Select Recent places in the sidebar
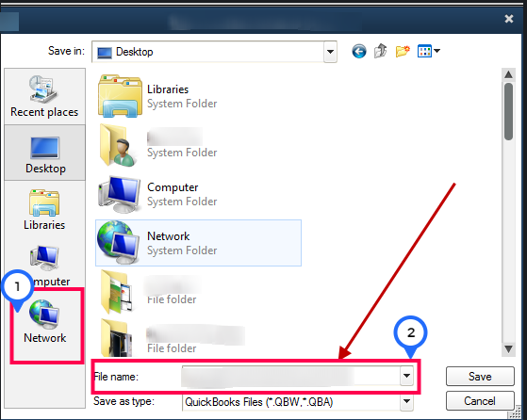 pyautogui.click(x=44, y=97)
